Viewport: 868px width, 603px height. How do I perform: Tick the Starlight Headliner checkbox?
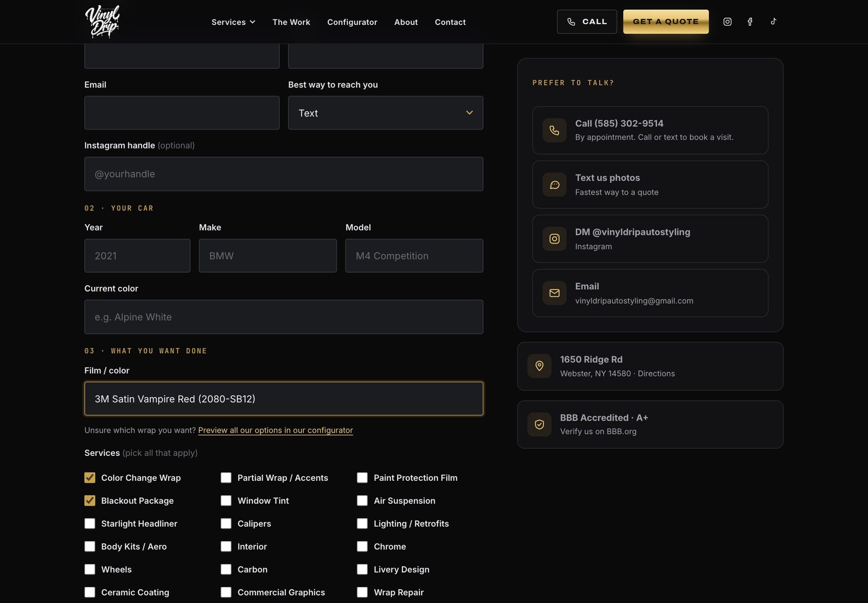90,523
